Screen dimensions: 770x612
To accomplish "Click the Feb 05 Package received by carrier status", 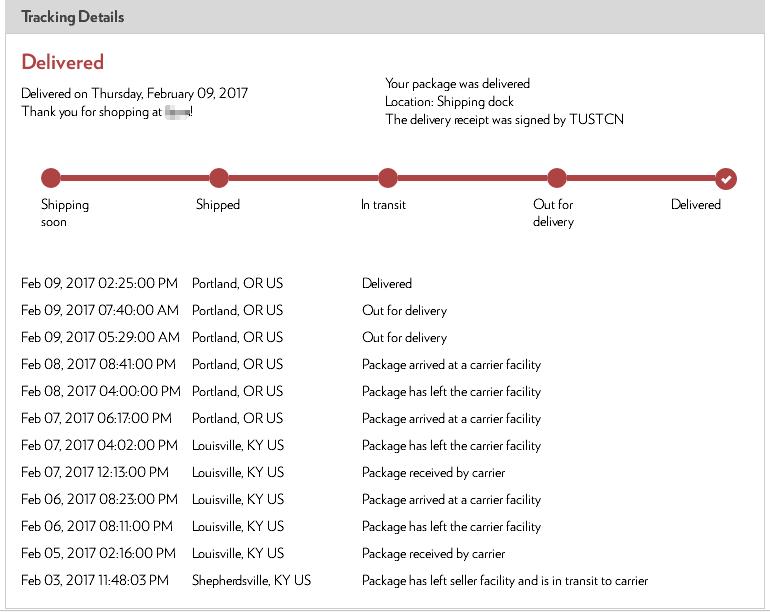I will [x=433, y=553].
